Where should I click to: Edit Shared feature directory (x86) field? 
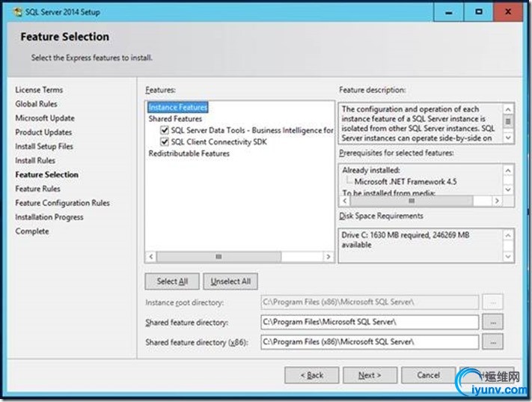point(370,342)
